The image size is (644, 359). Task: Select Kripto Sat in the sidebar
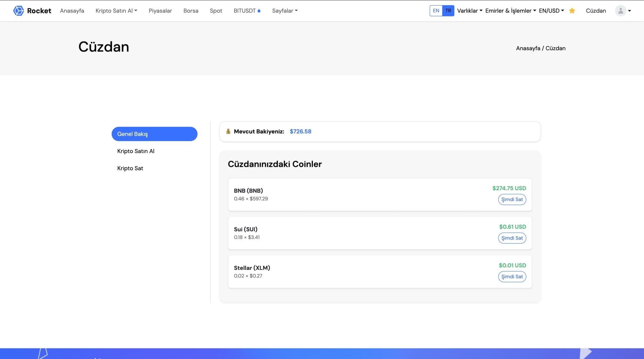coord(130,168)
